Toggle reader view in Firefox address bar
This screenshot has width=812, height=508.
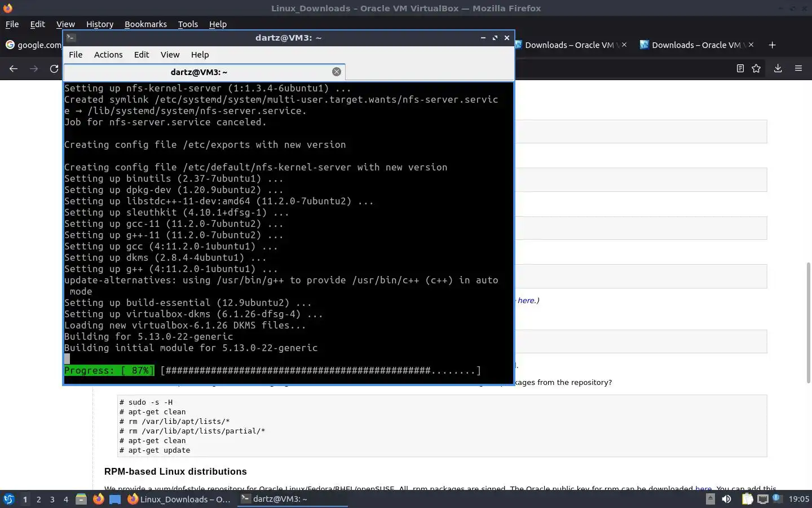(x=740, y=68)
